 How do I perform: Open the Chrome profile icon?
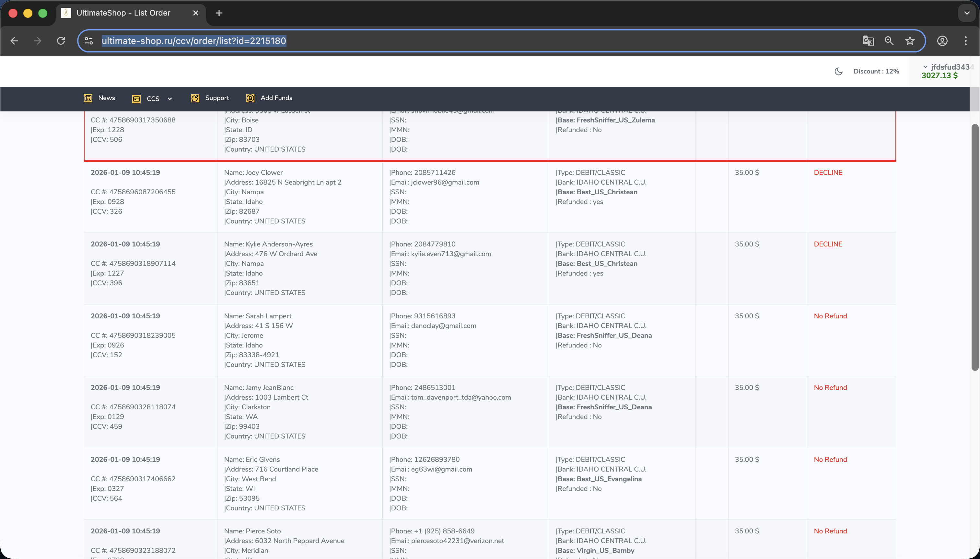[x=942, y=41]
